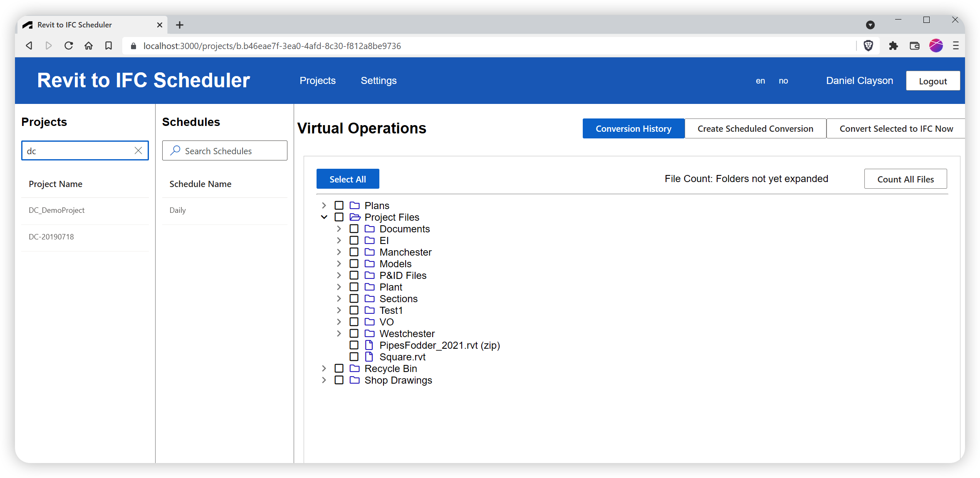Select the Shop Drawings folder checkbox
The width and height of the screenshot is (980, 478).
point(339,380)
